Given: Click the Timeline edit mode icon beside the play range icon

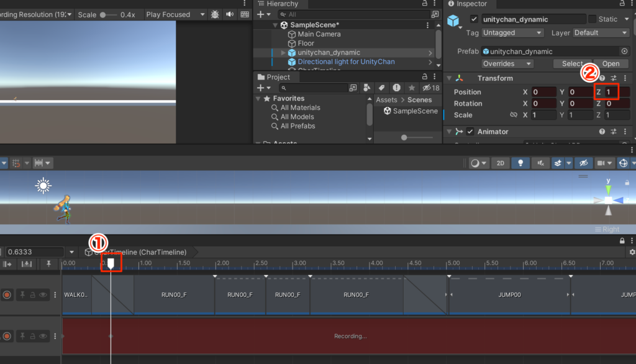Looking at the screenshot, I should point(27,264).
